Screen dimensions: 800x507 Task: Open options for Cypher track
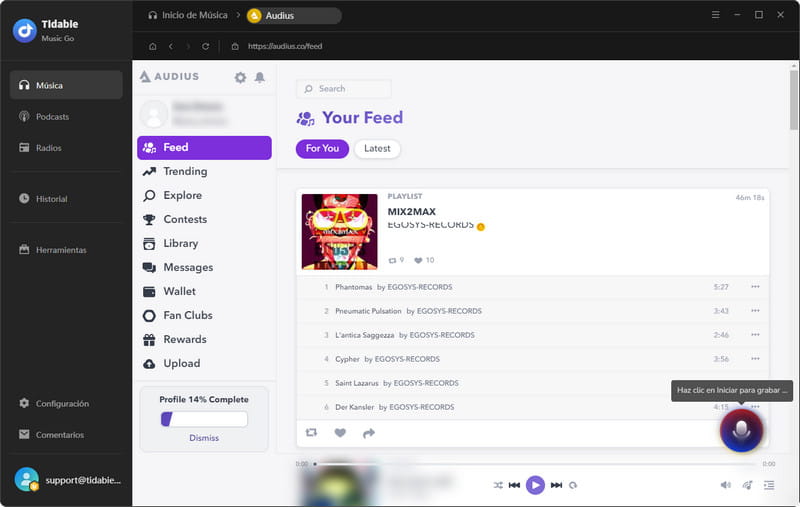click(755, 359)
